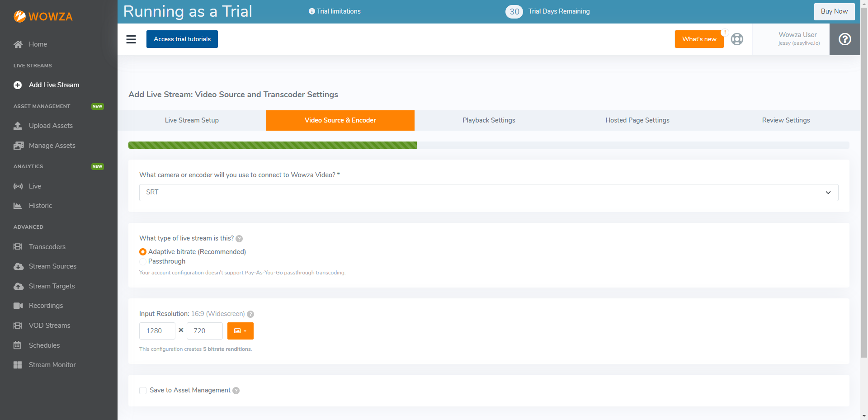Click the multiplication sign between resolution fields

pyautogui.click(x=181, y=330)
